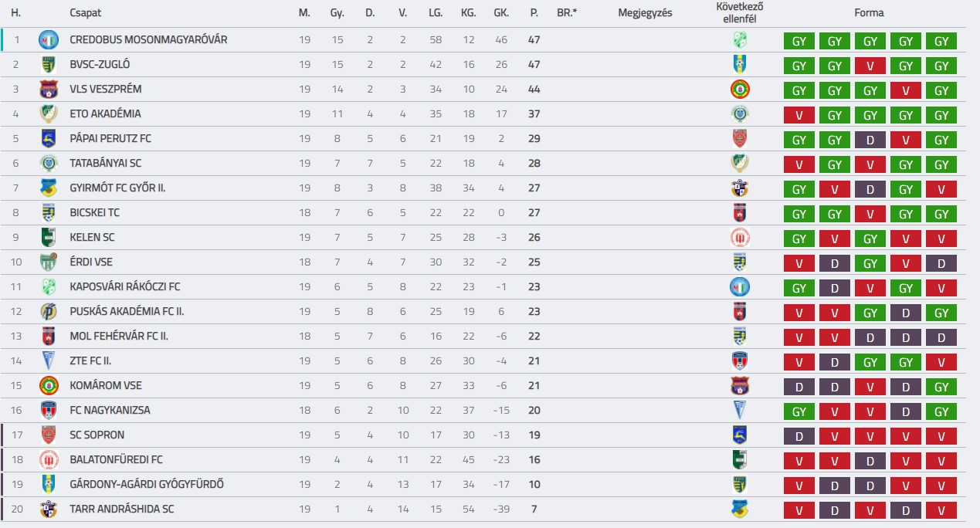Image resolution: width=980 pixels, height=528 pixels.
Task: Open the Balatonfüredi FC team link
Action: (x=116, y=459)
